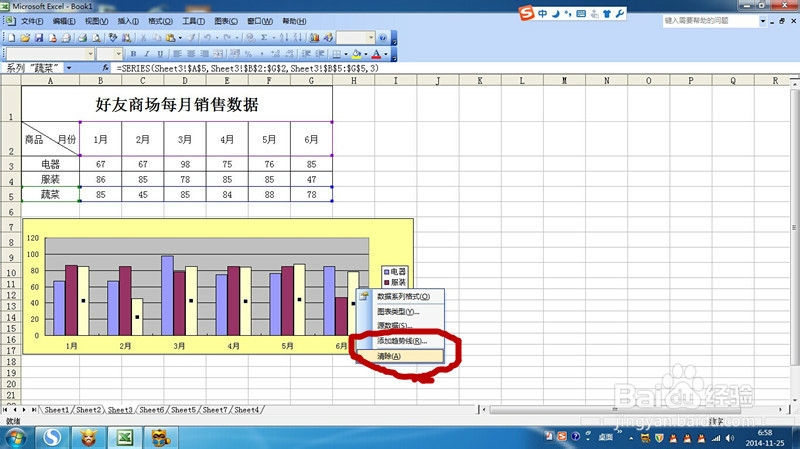The width and height of the screenshot is (800, 449).
Task: Click the 电器 legend entry in chart
Action: (395, 272)
